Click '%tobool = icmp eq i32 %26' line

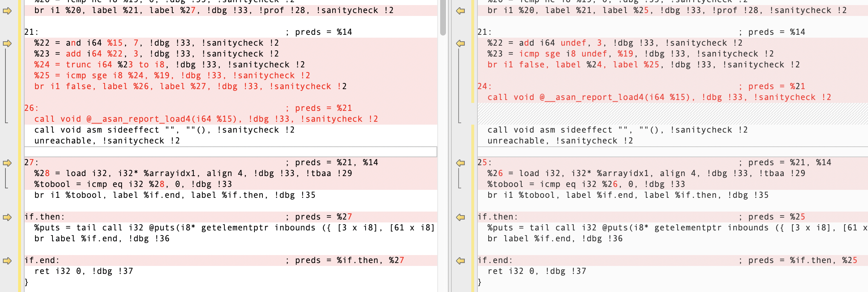click(586, 184)
